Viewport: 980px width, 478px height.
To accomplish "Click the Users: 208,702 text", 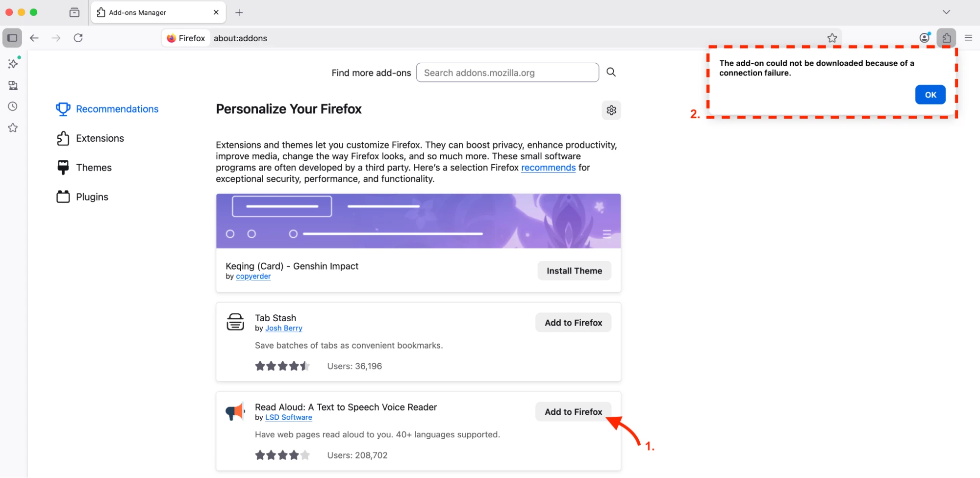I will point(357,455).
